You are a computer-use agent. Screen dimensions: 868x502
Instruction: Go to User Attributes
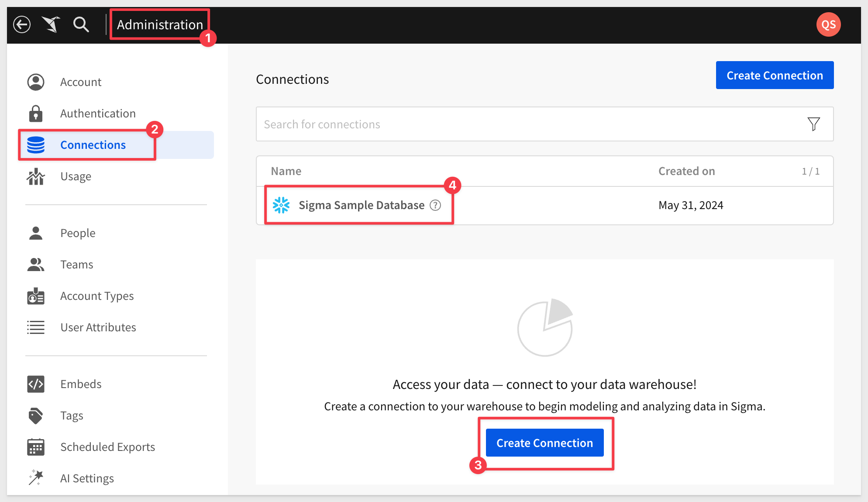(x=98, y=327)
